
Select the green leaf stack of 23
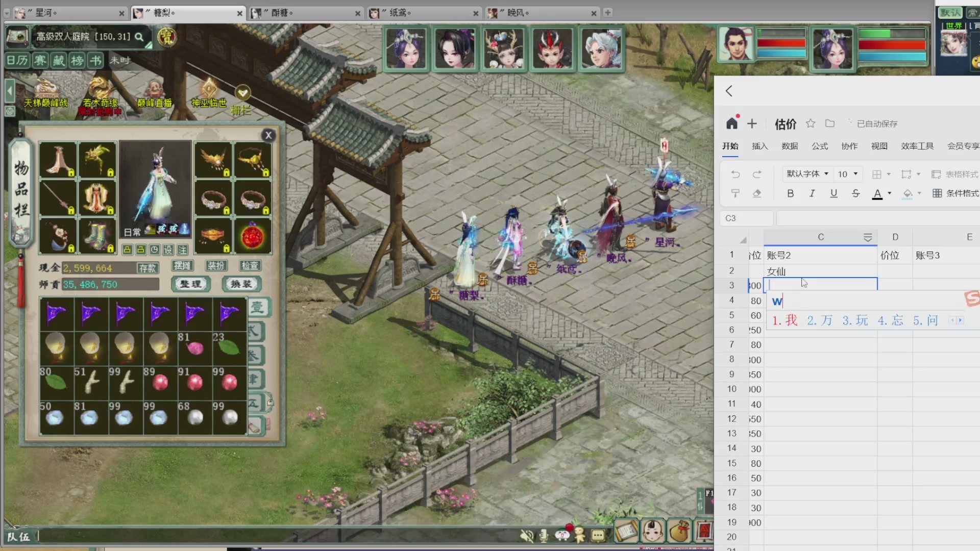tap(229, 348)
